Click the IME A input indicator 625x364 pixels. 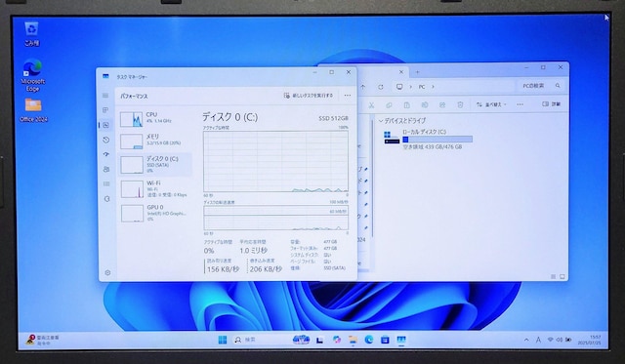538,340
